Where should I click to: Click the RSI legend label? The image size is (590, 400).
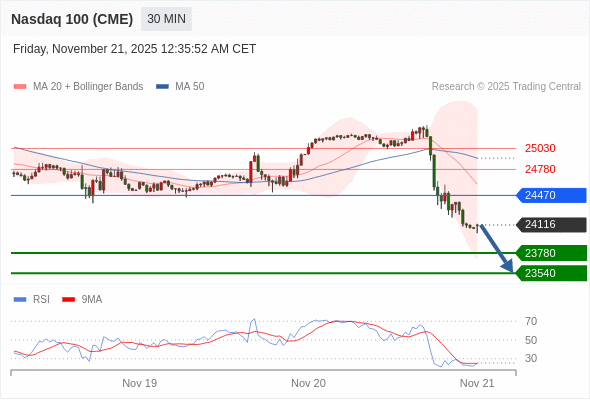tap(41, 300)
